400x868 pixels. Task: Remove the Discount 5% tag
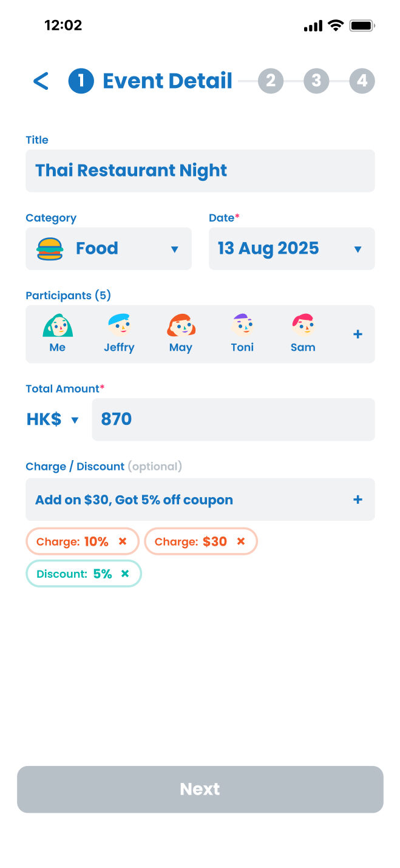click(x=125, y=574)
